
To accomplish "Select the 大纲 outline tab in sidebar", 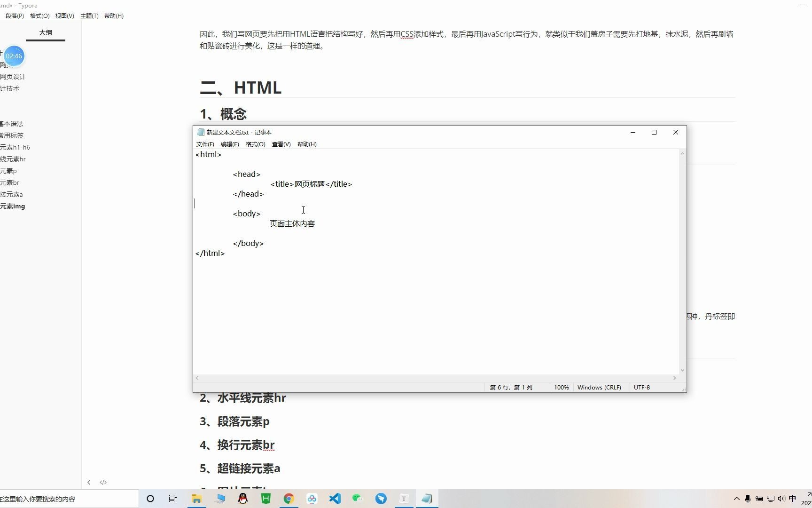I will (46, 32).
